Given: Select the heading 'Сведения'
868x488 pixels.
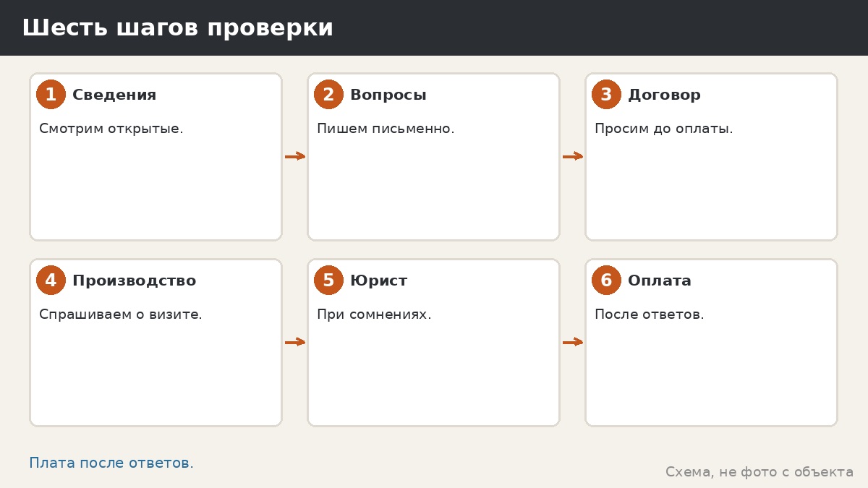Looking at the screenshot, I should click(x=114, y=95).
